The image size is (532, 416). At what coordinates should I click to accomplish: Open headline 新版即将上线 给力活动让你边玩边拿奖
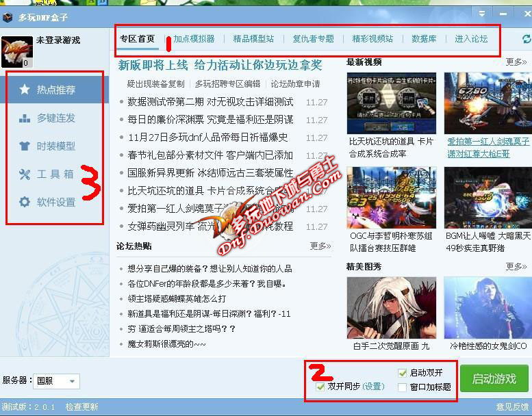(x=220, y=65)
